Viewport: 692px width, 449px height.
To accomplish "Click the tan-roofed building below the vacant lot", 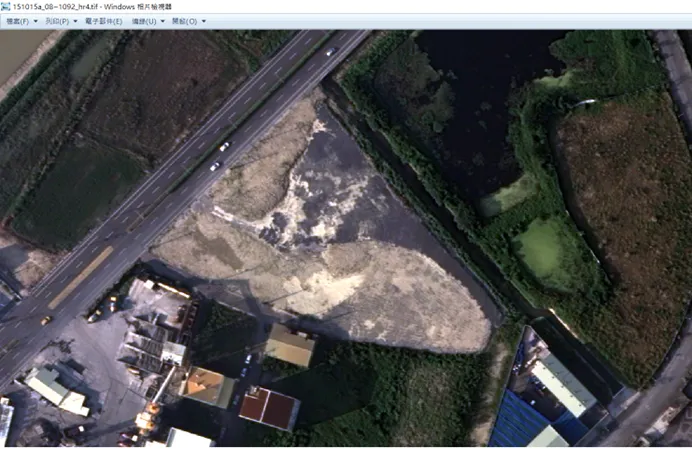I will [290, 346].
